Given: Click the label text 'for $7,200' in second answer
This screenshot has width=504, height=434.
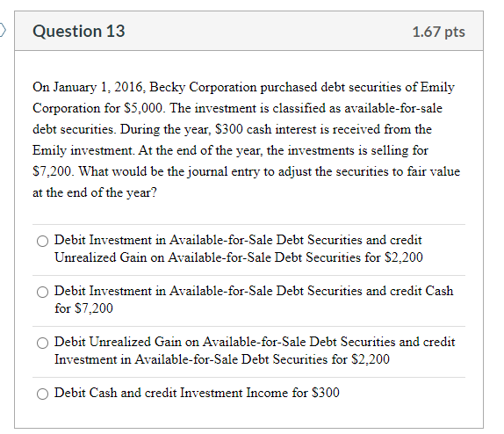Looking at the screenshot, I should pos(84,308).
